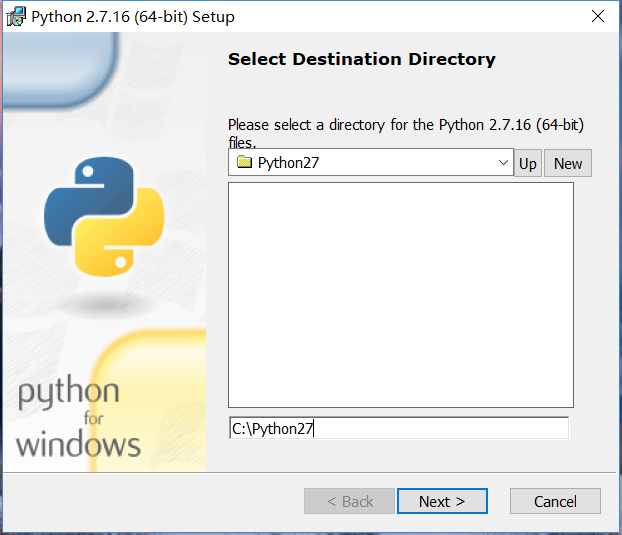This screenshot has width=622, height=535.
Task: Click the disabled < Back button
Action: click(x=349, y=501)
